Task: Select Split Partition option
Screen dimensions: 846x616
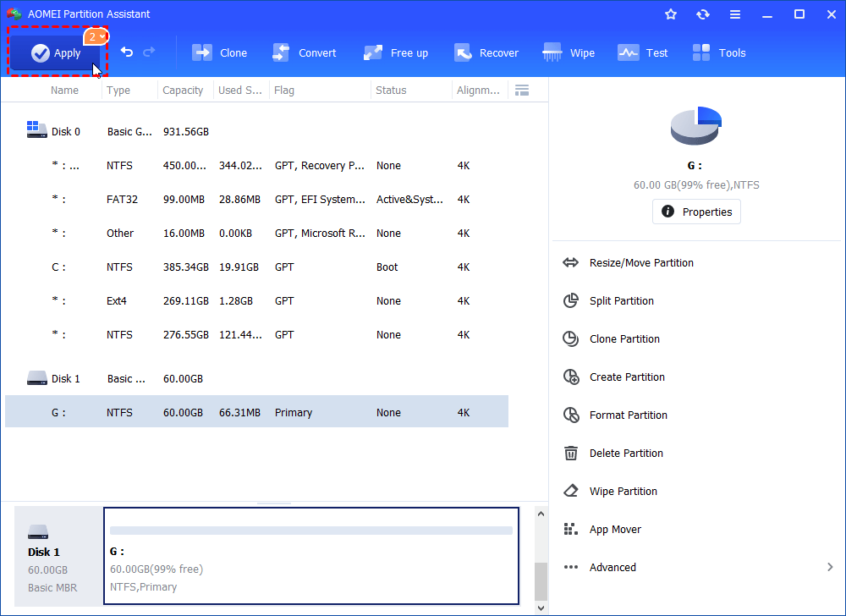Action: pyautogui.click(x=621, y=301)
